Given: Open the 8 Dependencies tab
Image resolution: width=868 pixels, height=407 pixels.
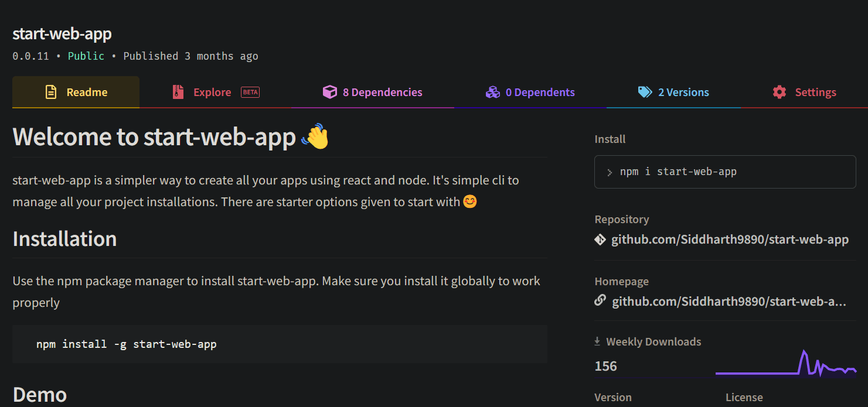Looking at the screenshot, I should (382, 92).
